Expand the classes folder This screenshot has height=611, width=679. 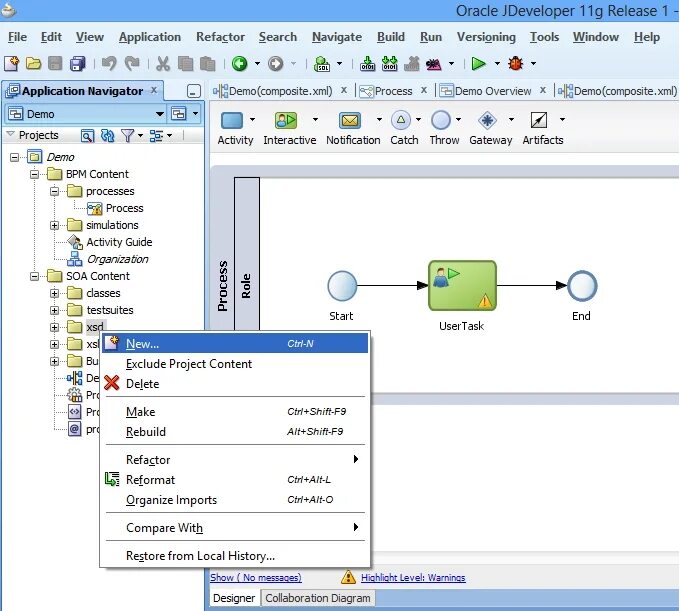coord(55,294)
